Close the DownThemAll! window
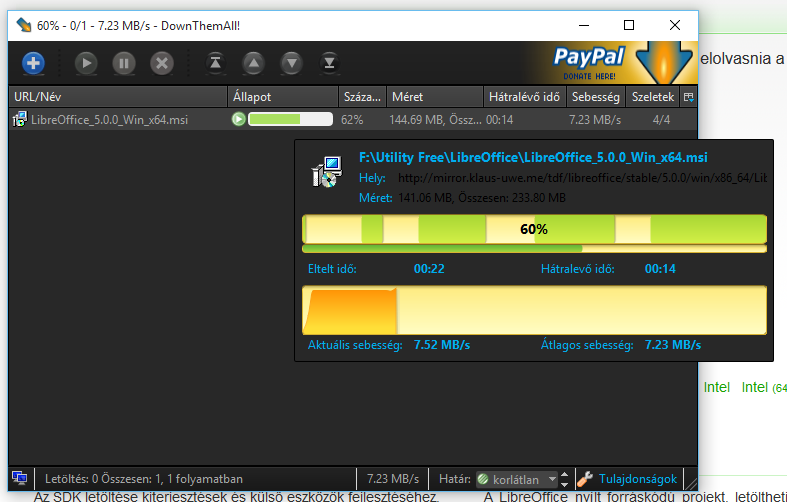This screenshot has height=502, width=787. [675, 25]
